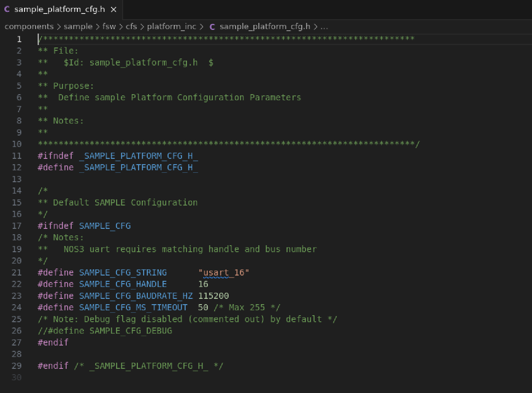532x393 pixels.
Task: Click the SAMPLE_CFG_STRING macro name
Action: click(123, 273)
